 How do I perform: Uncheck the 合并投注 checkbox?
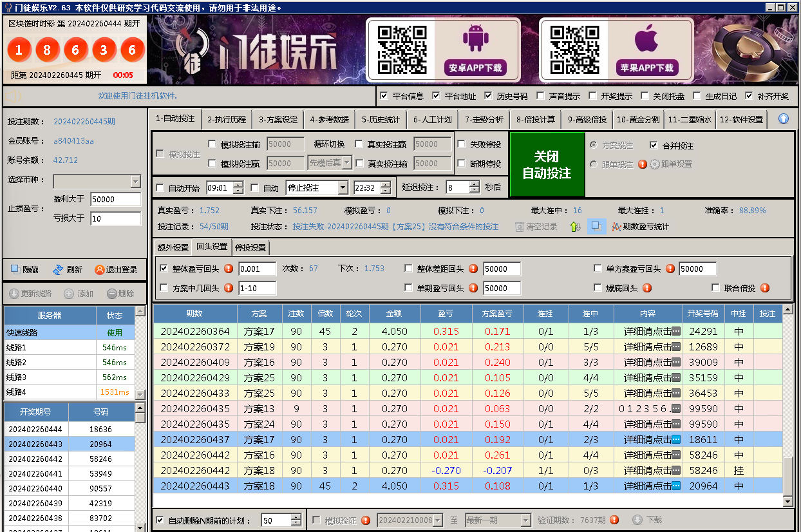coord(654,146)
